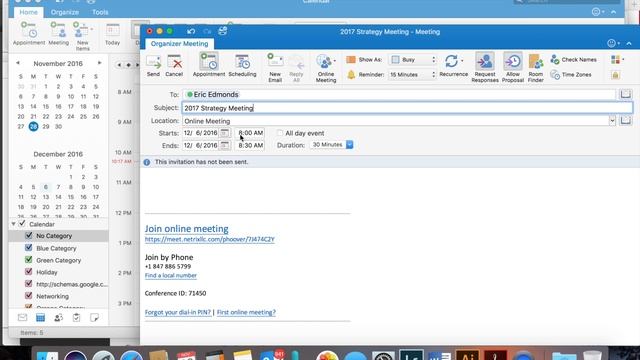Open the start date calendar picker icon

224,133
